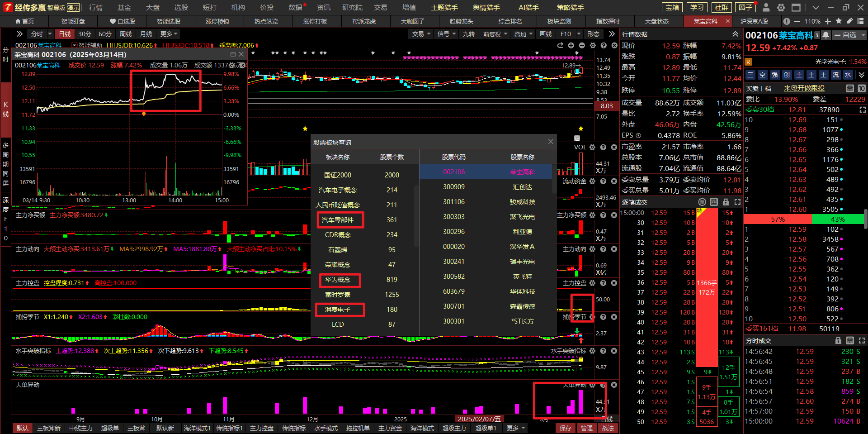868x434 pixels.
Task: Toggle the 强 indicator tag
Action: tap(775, 75)
